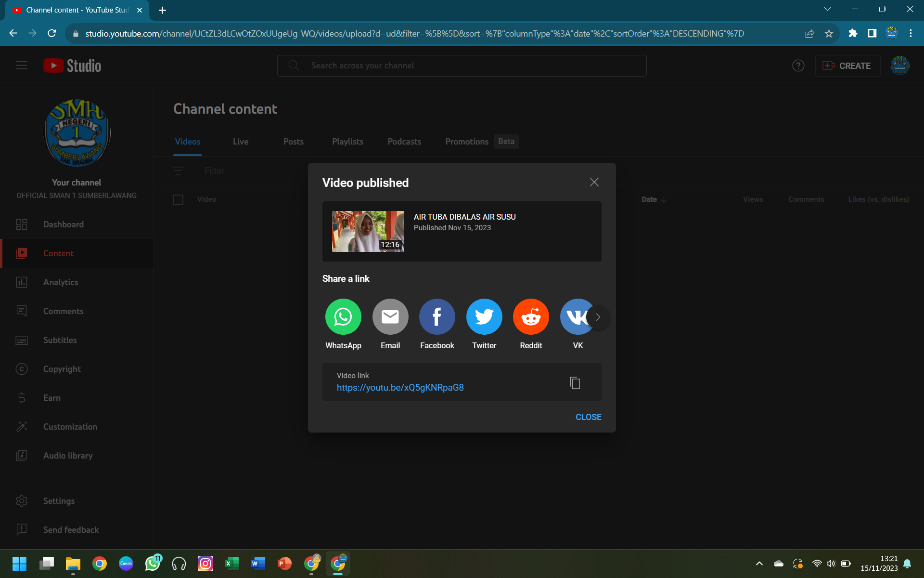Viewport: 924px width, 578px height.
Task: Share video via WhatsApp icon
Action: (x=343, y=317)
